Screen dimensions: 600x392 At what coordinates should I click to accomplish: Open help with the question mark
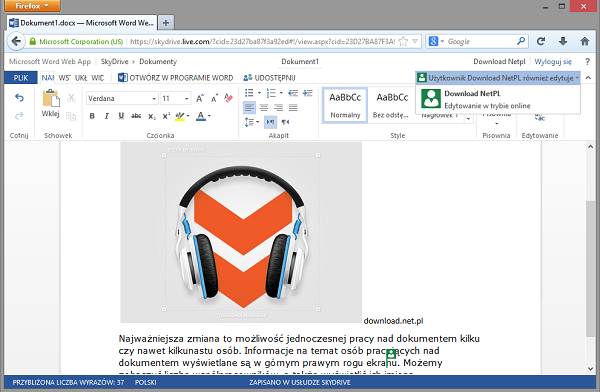[x=587, y=61]
